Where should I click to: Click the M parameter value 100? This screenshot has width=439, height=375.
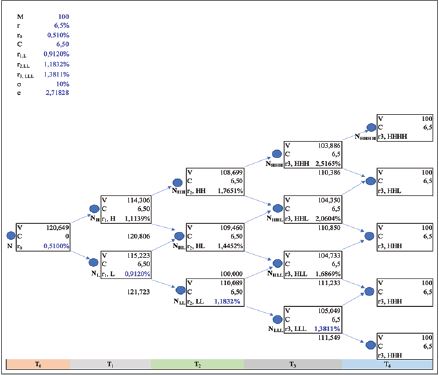[x=63, y=16]
